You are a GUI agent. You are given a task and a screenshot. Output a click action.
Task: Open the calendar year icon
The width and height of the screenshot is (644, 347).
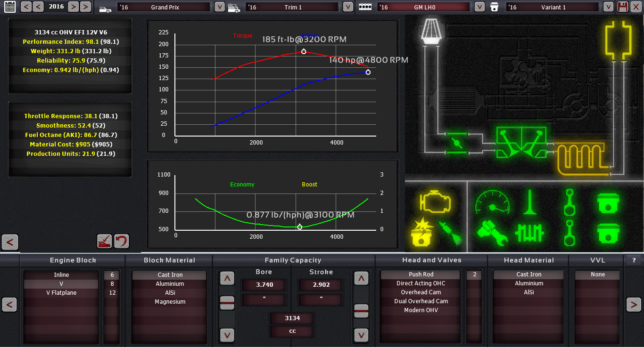pos(9,7)
